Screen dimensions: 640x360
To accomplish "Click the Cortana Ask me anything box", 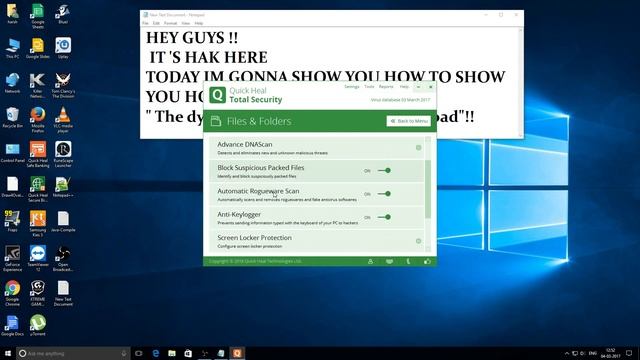I will tap(73, 353).
